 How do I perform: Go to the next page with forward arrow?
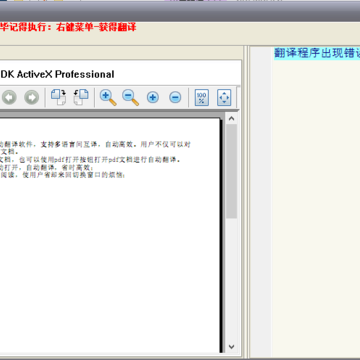(x=32, y=98)
